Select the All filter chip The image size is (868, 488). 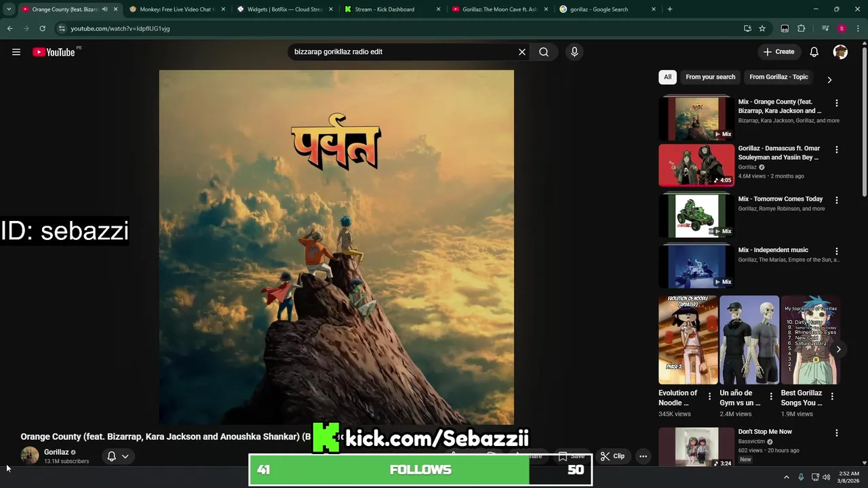667,77
